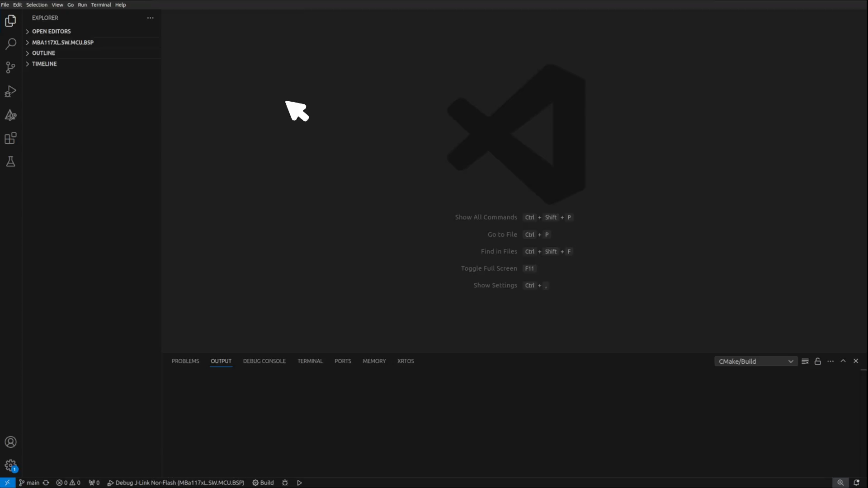Show errors and warnings count
The width and height of the screenshot is (868, 488).
pyautogui.click(x=68, y=483)
